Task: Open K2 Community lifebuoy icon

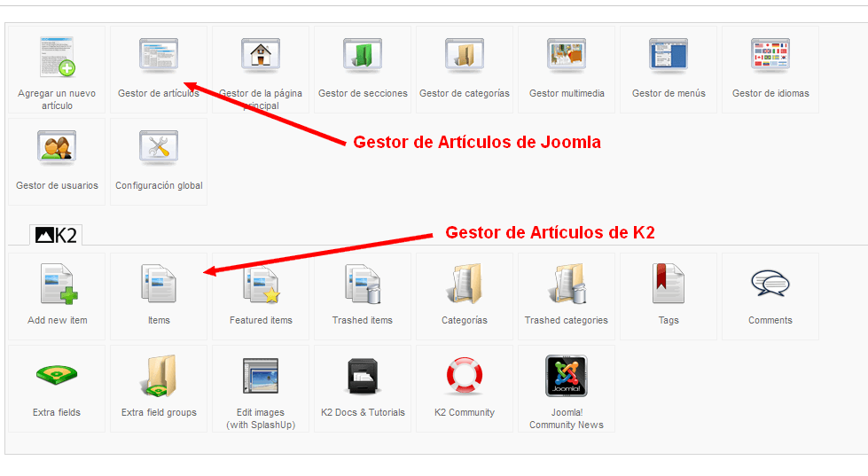Action: 465,376
